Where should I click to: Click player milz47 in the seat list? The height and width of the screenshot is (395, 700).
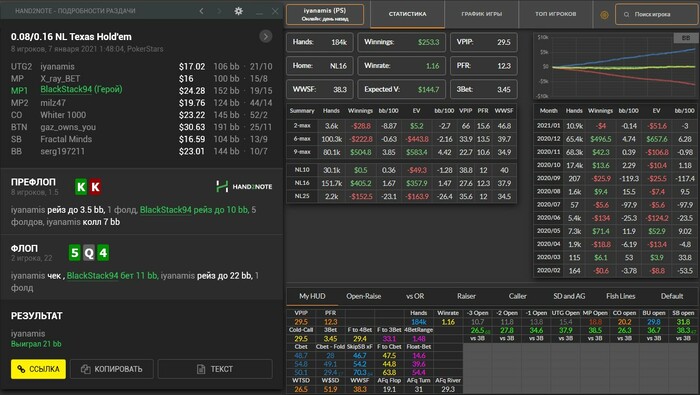tap(53, 103)
